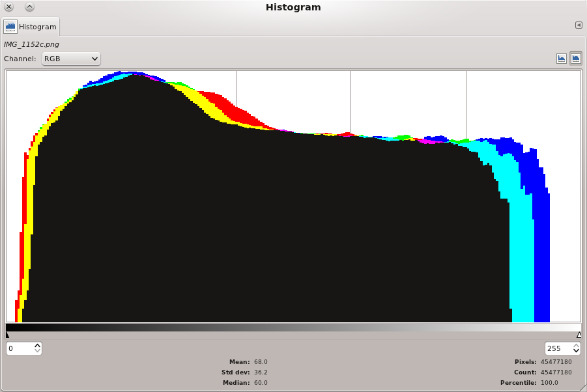
Task: Click the cyan region of the histogram
Action: point(521,260)
